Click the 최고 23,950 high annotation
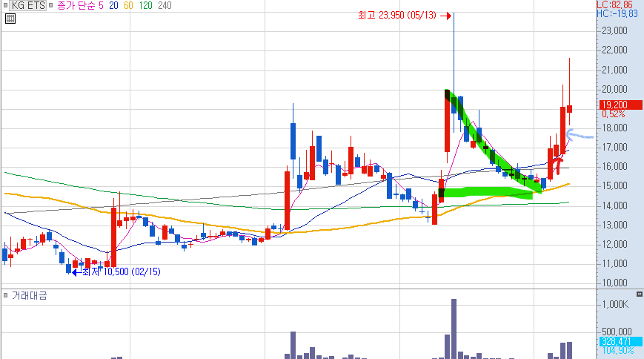644x359 pixels. (x=397, y=16)
